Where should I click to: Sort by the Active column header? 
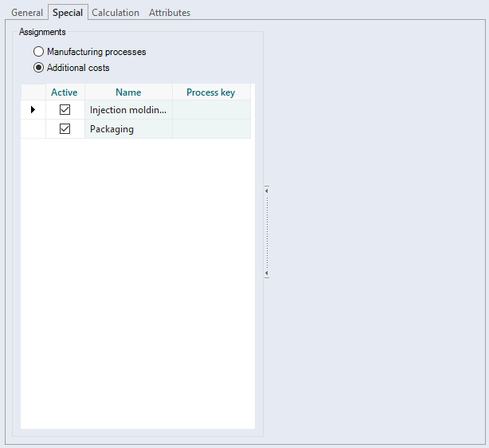(x=65, y=92)
